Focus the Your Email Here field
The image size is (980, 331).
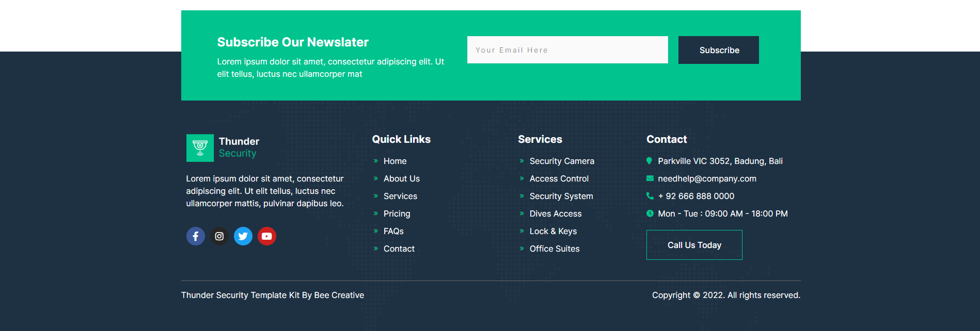click(567, 50)
